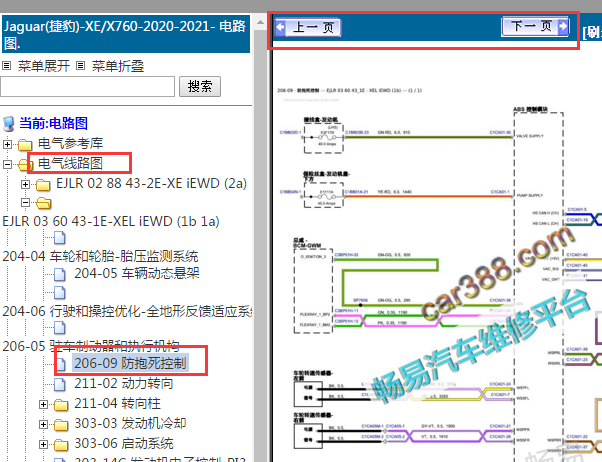This screenshot has width=602, height=462.
Task: Click the 菜单折叠 list icon
Action: (x=80, y=66)
